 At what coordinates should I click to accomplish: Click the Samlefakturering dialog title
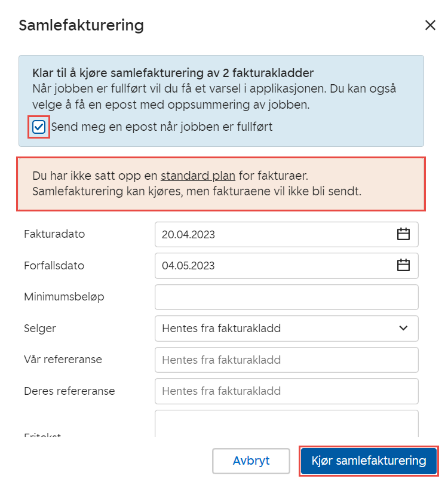(81, 25)
